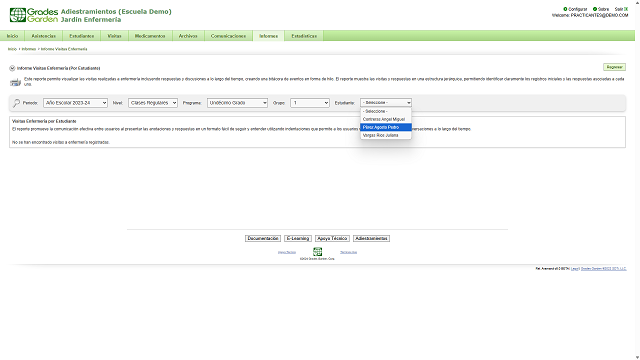This screenshot has width=640, height=360.
Task: Open the Comunicaciones tab
Action: pyautogui.click(x=228, y=36)
